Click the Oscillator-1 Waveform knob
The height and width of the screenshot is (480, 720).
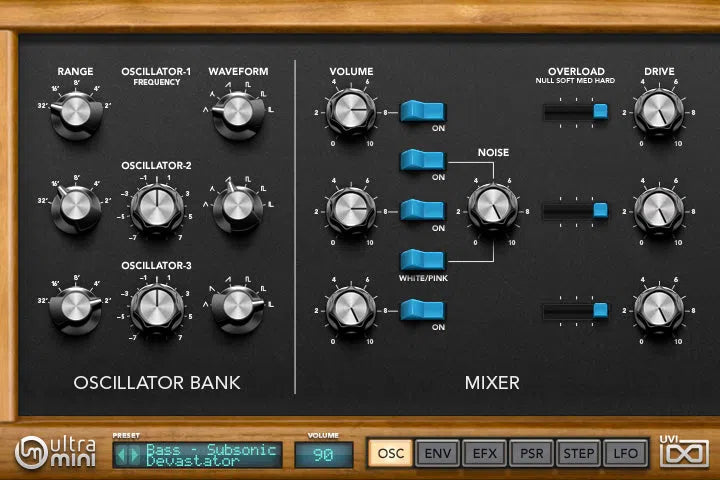pos(237,113)
